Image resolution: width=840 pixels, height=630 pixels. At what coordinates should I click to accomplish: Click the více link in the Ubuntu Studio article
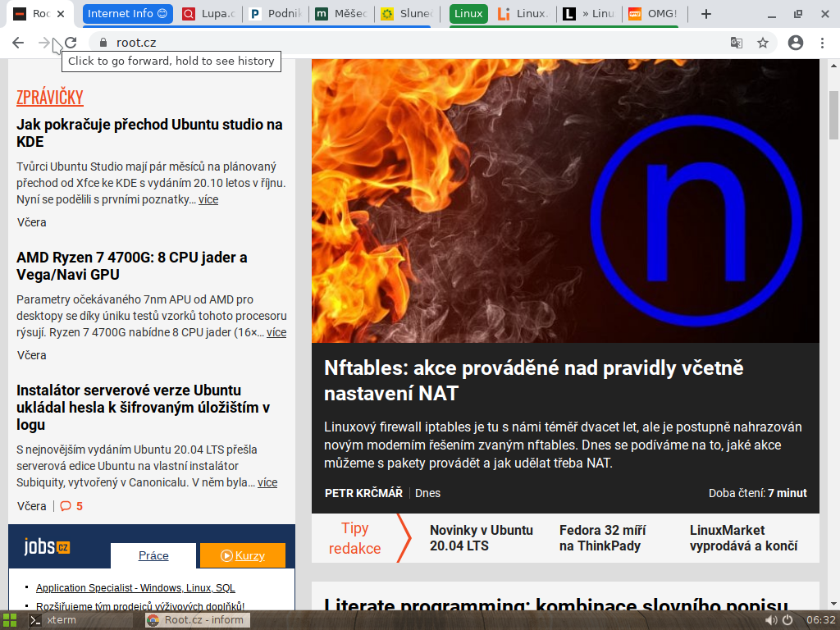tap(208, 199)
